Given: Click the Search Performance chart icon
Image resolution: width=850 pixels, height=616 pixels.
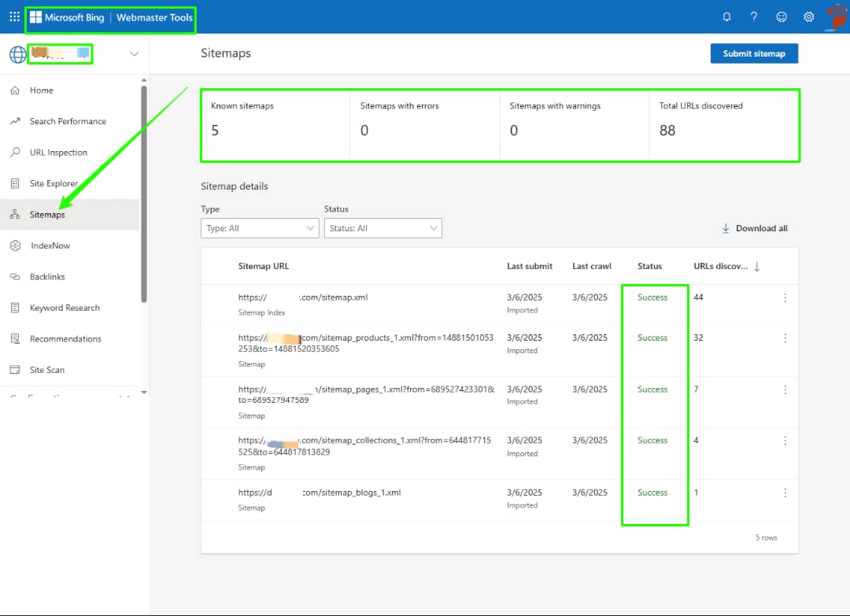Looking at the screenshot, I should (15, 121).
